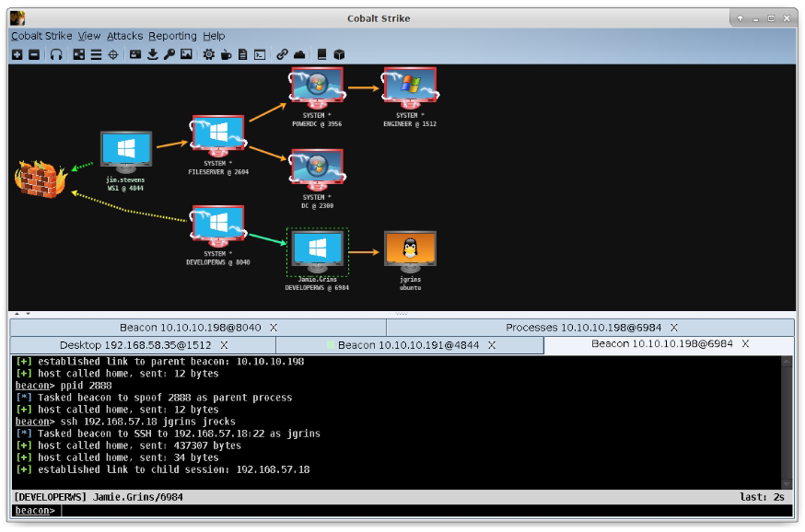Click 'Tasked beacon to spoof 2888' line
The image size is (805, 532).
pos(154,398)
